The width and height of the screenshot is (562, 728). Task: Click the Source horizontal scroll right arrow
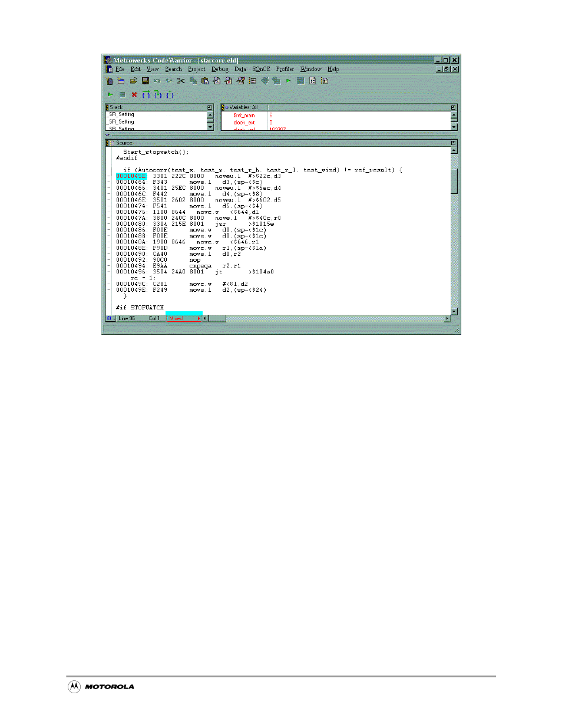pos(447,318)
